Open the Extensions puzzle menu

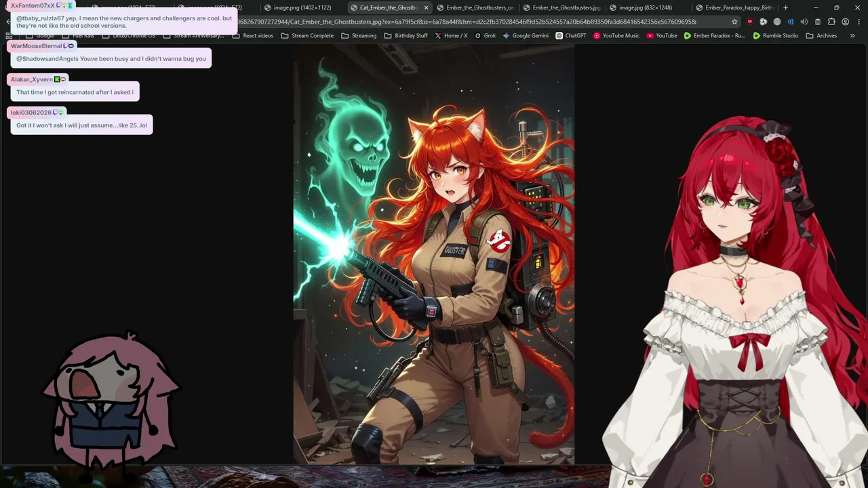[x=831, y=22]
